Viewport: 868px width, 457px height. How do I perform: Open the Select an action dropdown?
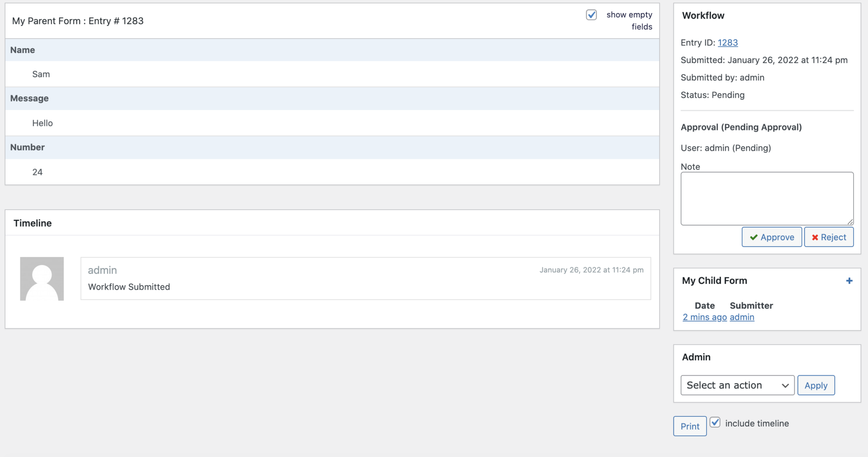(x=737, y=385)
